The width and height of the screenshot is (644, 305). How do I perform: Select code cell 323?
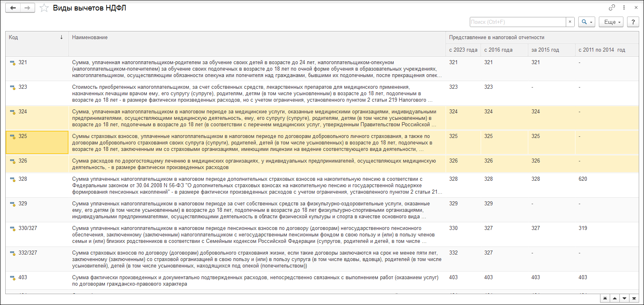pos(37,93)
